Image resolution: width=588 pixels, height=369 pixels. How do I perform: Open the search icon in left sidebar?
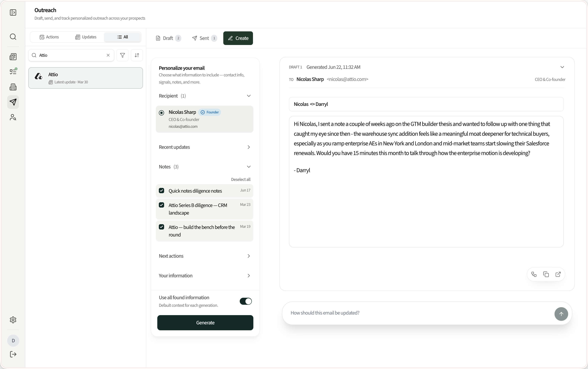coord(13,37)
